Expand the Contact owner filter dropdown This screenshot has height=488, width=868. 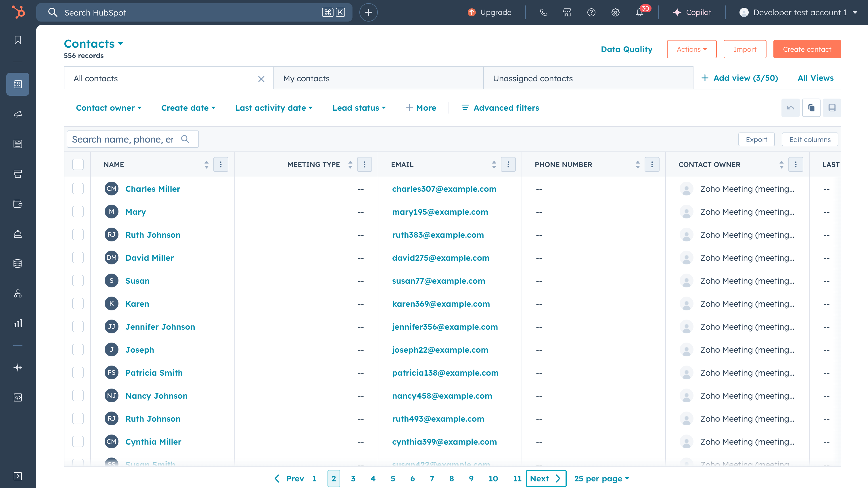coord(108,108)
